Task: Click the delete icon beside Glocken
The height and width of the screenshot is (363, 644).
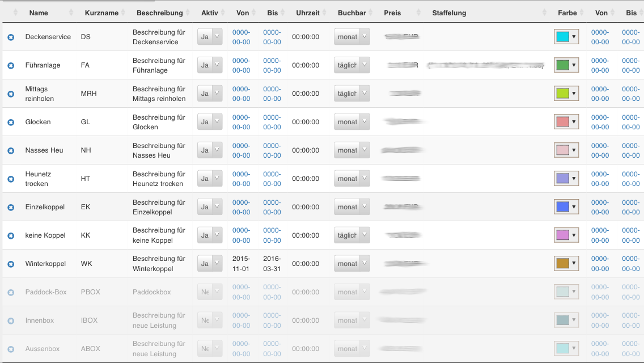Action: tap(11, 123)
